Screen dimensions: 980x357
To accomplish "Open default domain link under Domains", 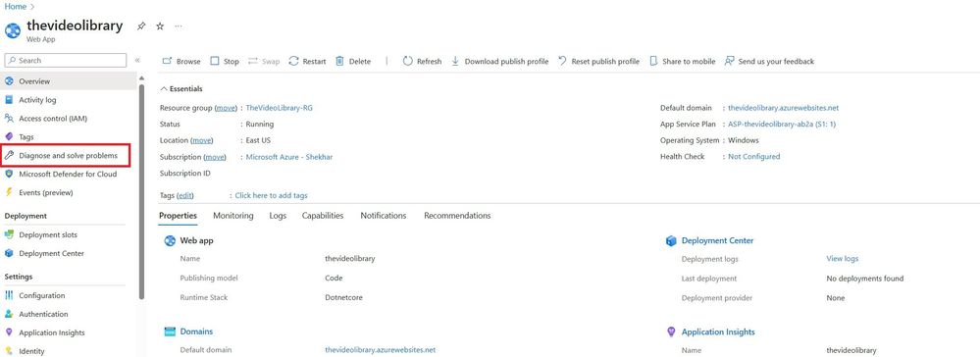I will point(380,350).
